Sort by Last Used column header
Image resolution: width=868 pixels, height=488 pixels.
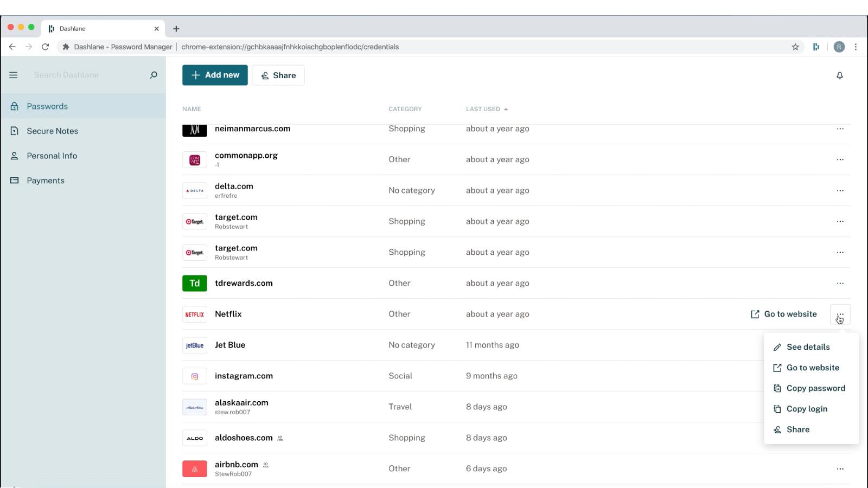487,109
